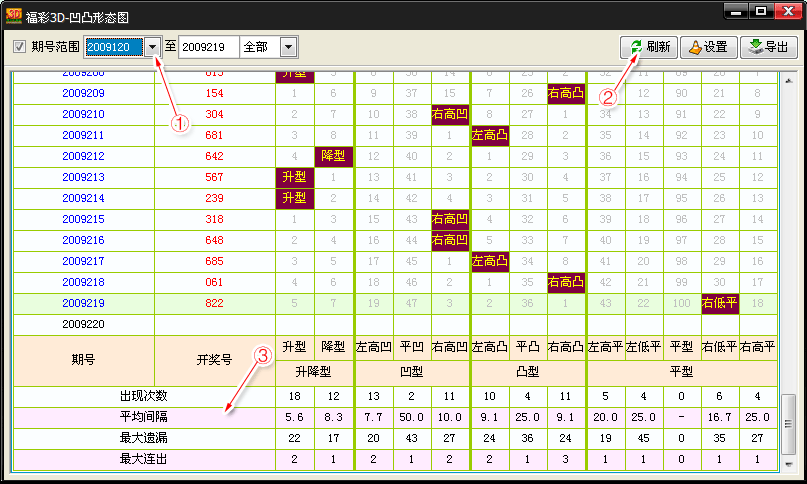The image size is (807, 484).
Task: Click the end period field showing 2009219
Action: [x=208, y=47]
